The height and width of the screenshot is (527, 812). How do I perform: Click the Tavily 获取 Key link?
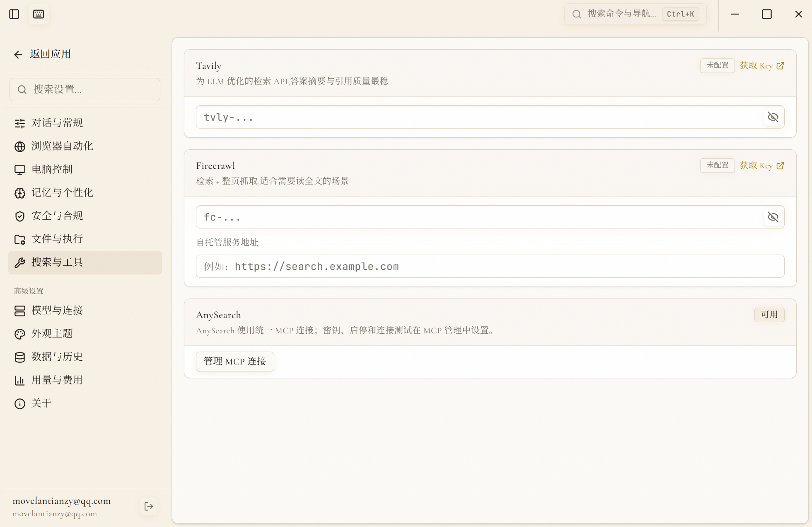coord(762,66)
